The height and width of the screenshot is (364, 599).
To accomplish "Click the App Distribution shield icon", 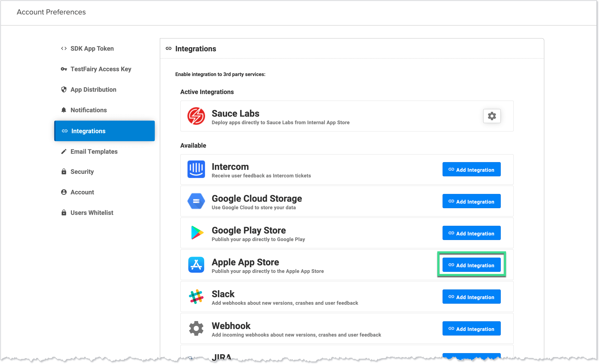I will point(64,89).
